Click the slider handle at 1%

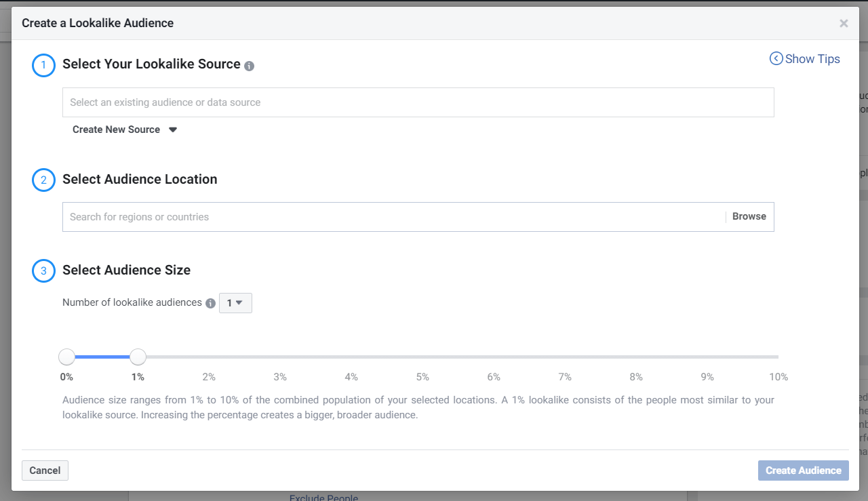[x=138, y=357]
